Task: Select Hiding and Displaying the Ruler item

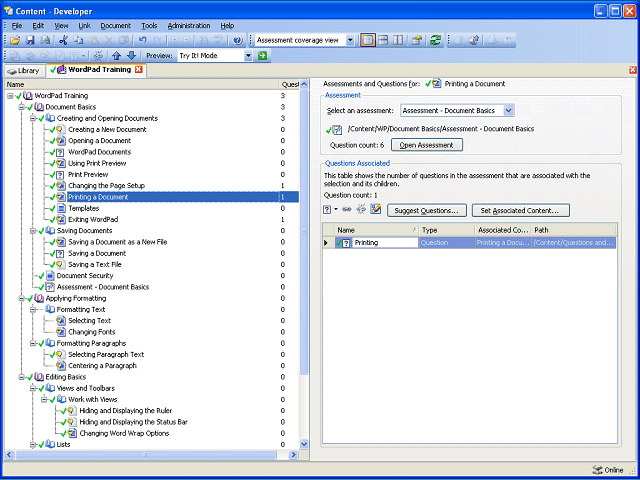Action: [126, 411]
